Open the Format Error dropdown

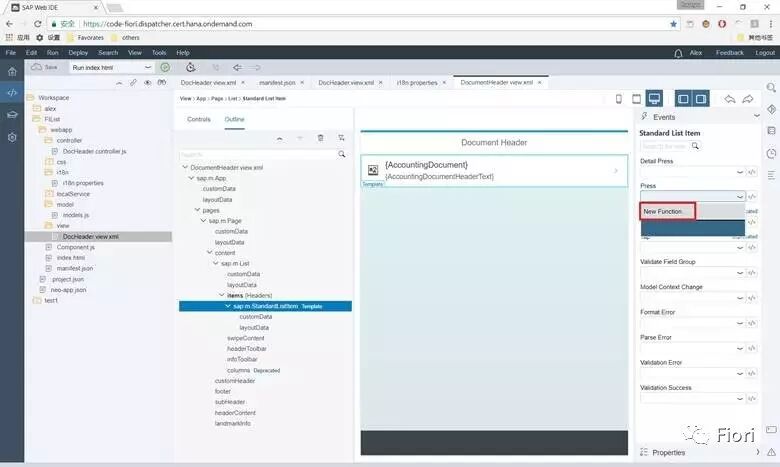[740, 323]
